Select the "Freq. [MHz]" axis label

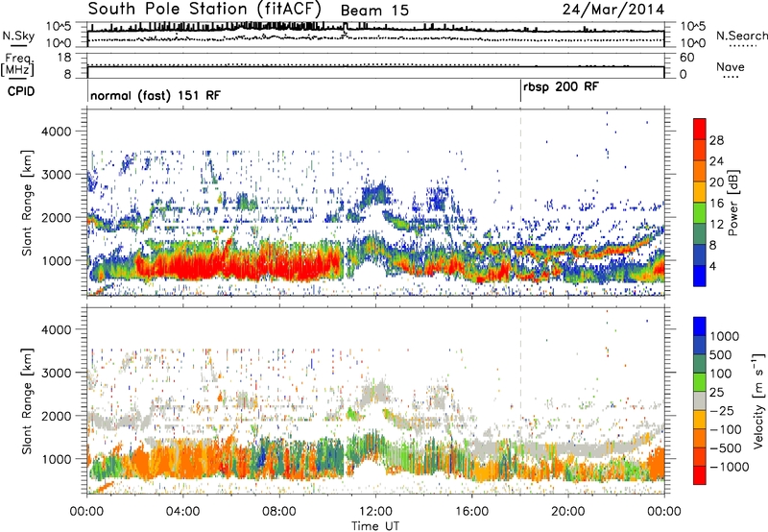click(17, 65)
